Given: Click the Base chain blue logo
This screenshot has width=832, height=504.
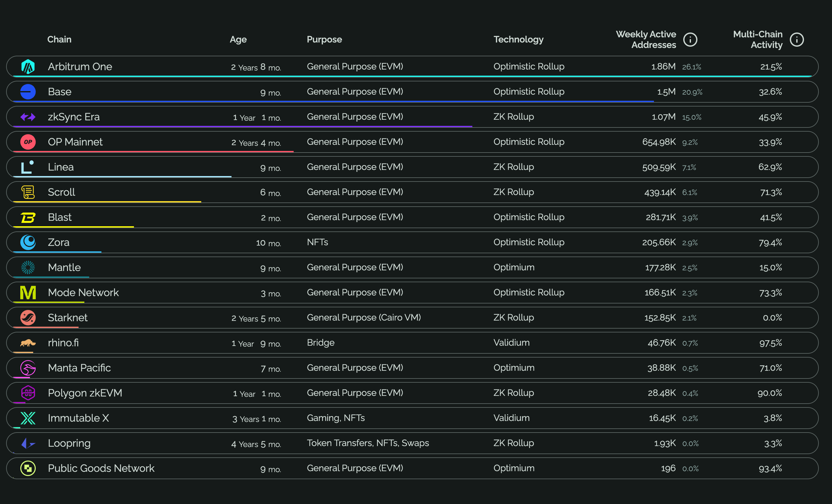Looking at the screenshot, I should point(28,91).
